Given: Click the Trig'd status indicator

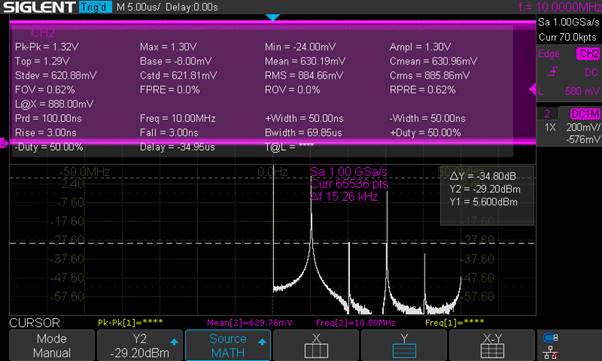Looking at the screenshot, I should pyautogui.click(x=95, y=7).
